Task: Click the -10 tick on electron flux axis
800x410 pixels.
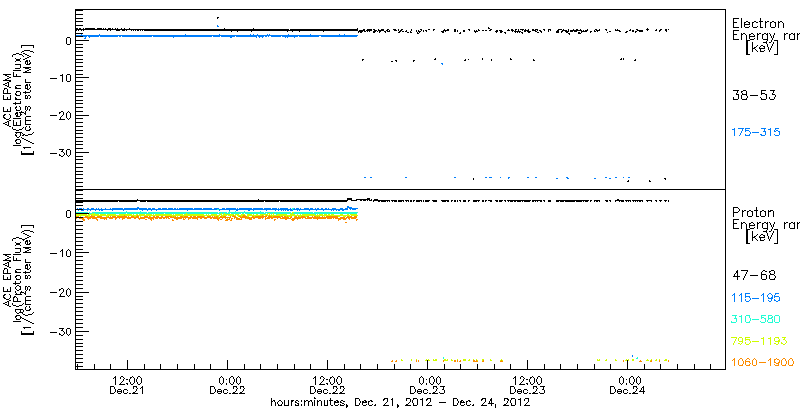Action: pos(60,78)
